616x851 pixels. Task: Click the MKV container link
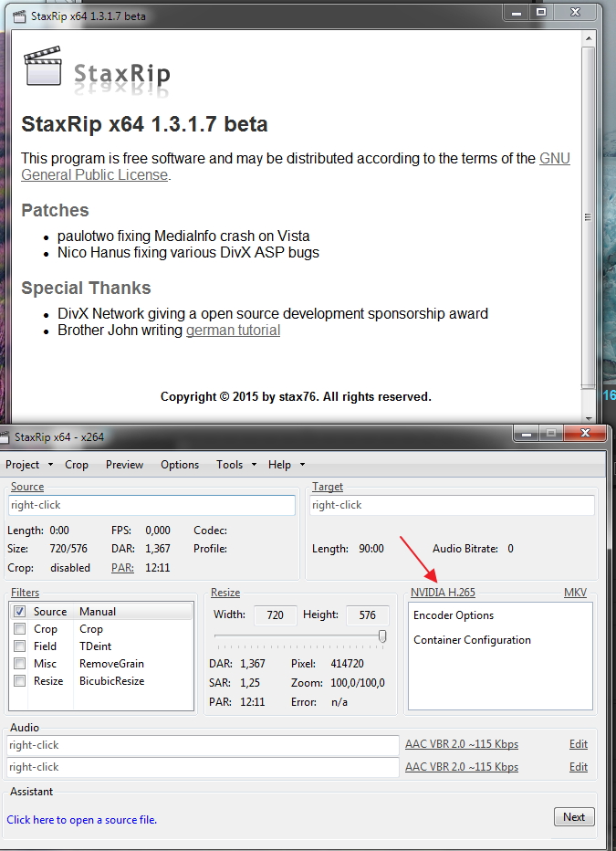coord(575,592)
